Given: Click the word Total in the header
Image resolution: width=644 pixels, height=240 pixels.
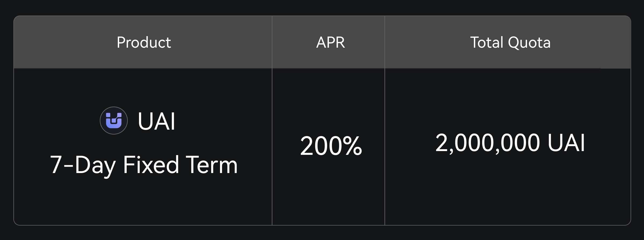Looking at the screenshot, I should pyautogui.click(x=487, y=42).
